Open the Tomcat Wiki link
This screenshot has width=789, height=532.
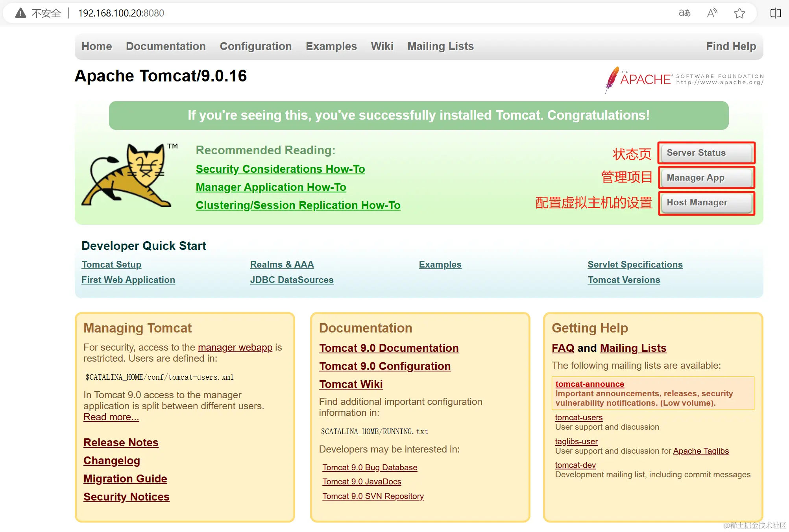[351, 384]
